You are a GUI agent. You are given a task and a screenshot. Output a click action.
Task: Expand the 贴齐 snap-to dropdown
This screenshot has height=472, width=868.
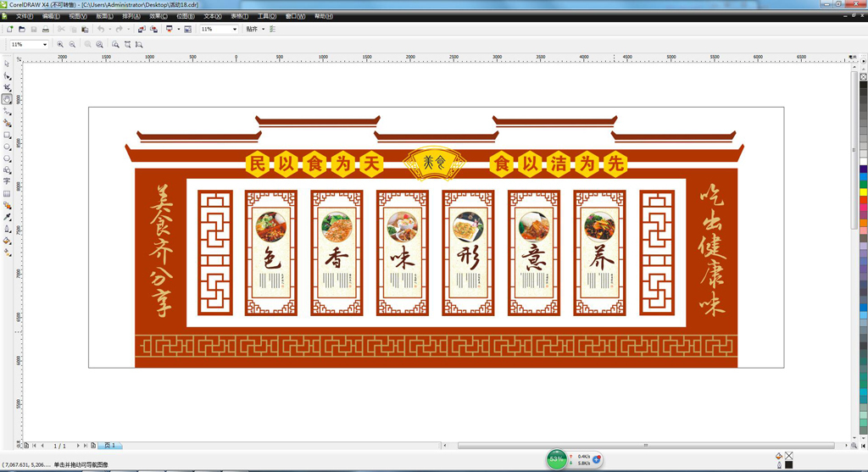pos(263,30)
